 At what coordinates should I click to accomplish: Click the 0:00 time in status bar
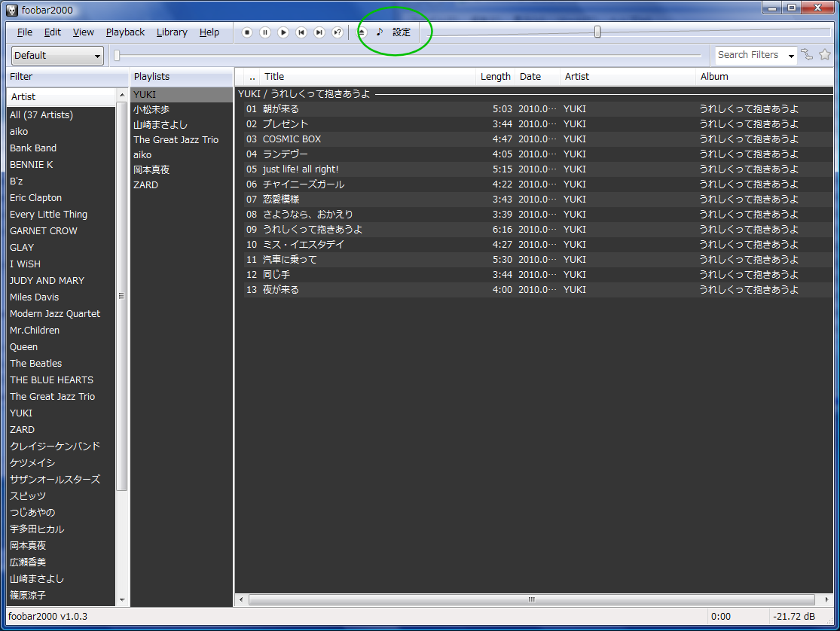(x=720, y=617)
